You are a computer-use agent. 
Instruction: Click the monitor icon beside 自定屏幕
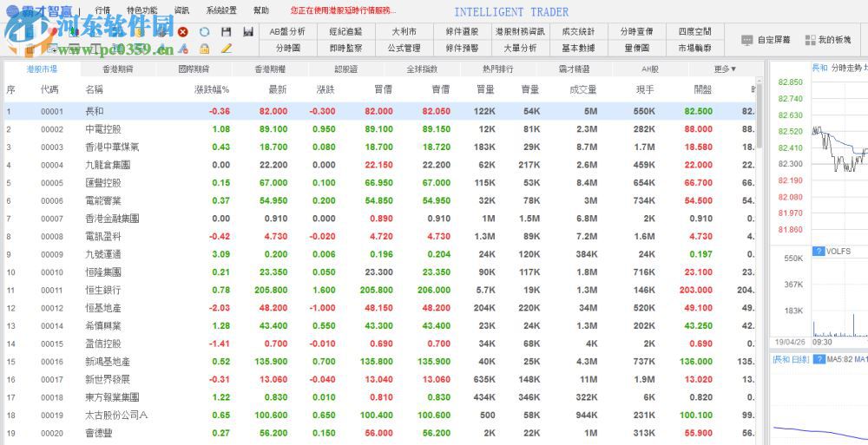click(746, 40)
